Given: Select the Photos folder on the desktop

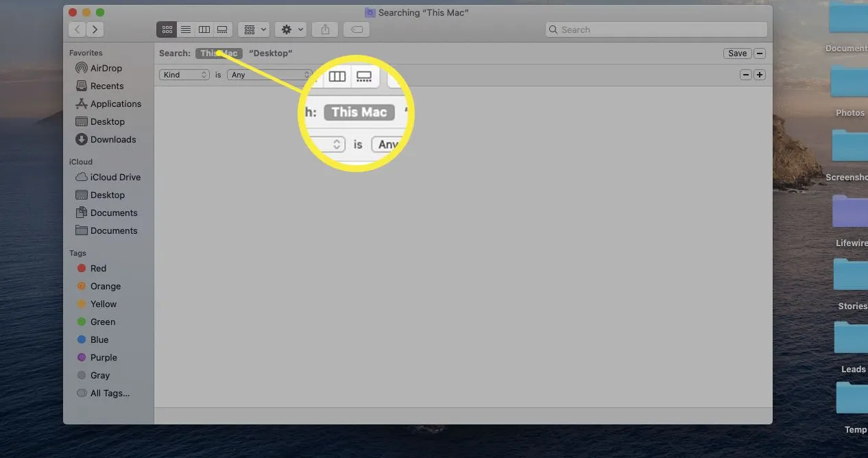Looking at the screenshot, I should [849, 84].
